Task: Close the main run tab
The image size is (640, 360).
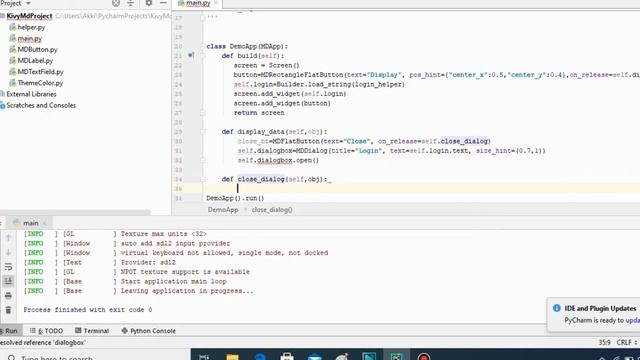Action: [x=44, y=223]
